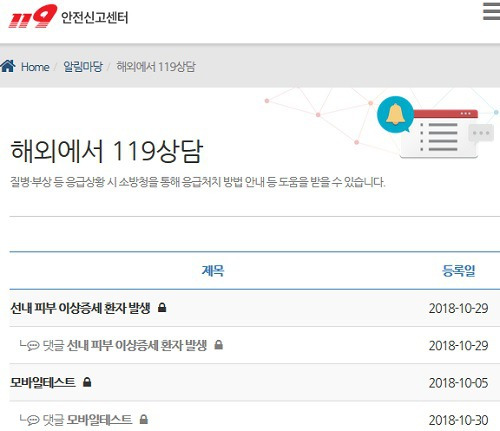
Task: Open the 모바일테스트 post
Action: coord(43,382)
